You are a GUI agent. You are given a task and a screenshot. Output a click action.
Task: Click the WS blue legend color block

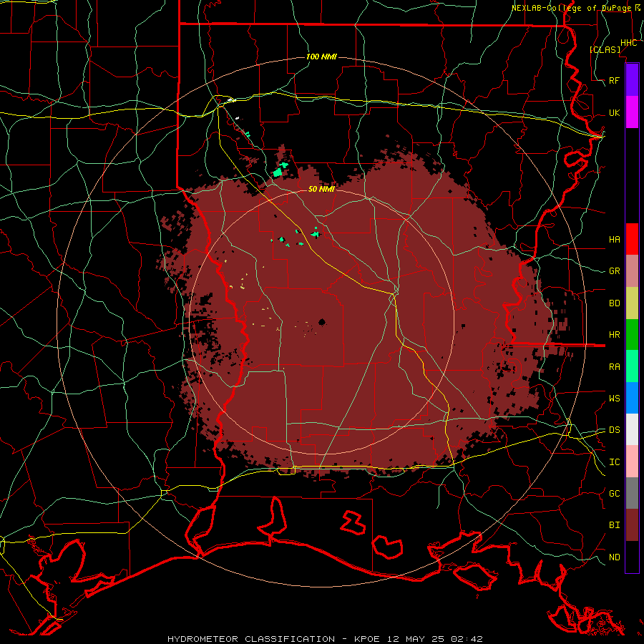[x=632, y=398]
